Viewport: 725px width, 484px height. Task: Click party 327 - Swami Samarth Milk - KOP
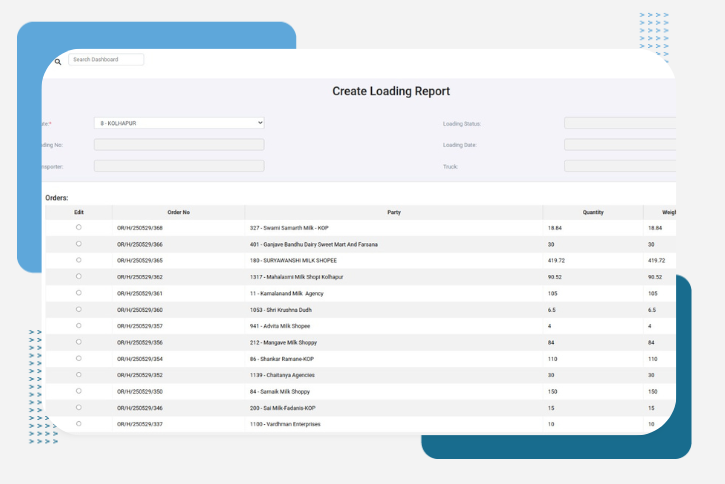pyautogui.click(x=289, y=228)
